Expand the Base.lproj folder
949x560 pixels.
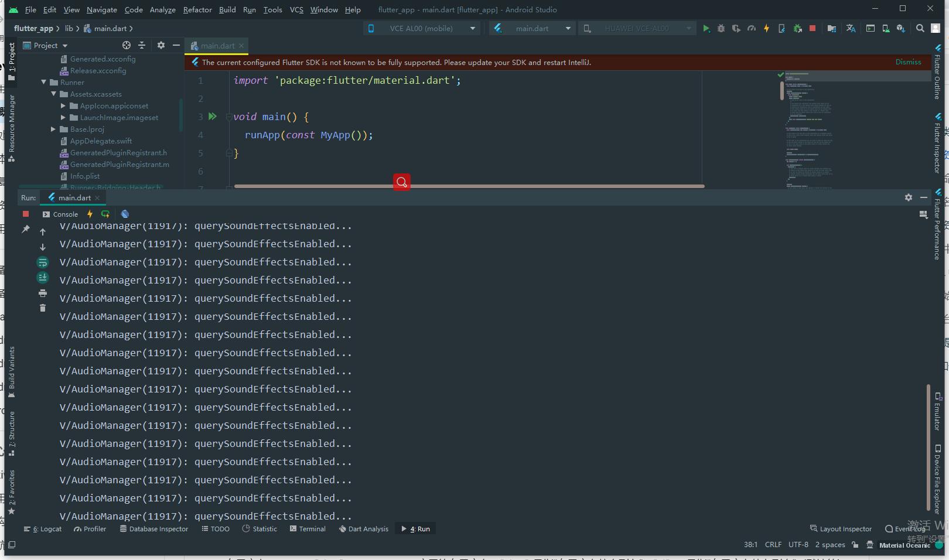pyautogui.click(x=53, y=129)
